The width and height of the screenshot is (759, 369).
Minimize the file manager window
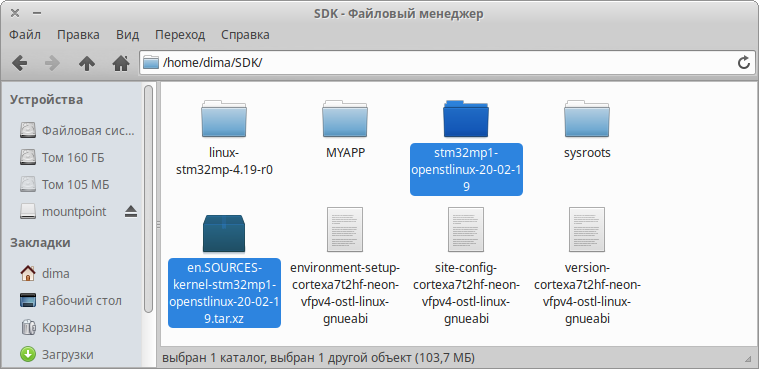37,14
